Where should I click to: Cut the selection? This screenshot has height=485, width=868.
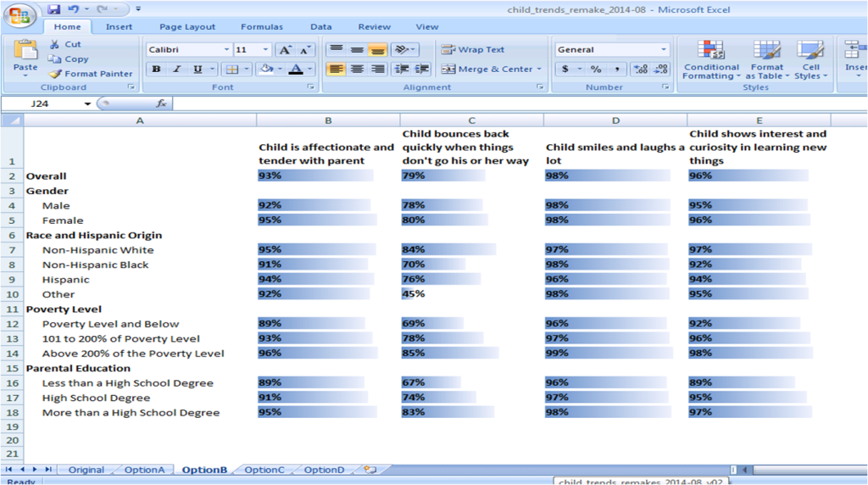click(65, 44)
